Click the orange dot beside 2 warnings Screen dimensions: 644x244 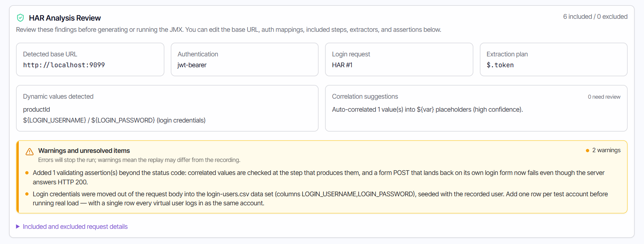click(x=587, y=150)
